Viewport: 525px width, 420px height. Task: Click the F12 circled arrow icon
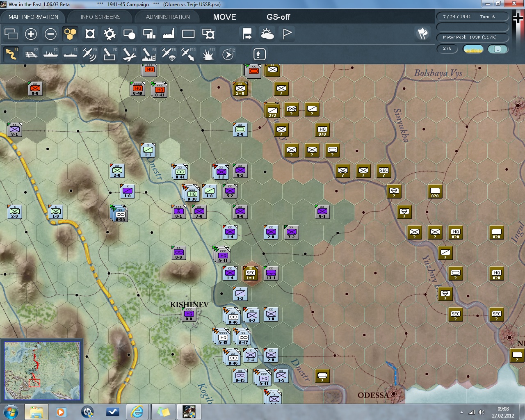228,54
